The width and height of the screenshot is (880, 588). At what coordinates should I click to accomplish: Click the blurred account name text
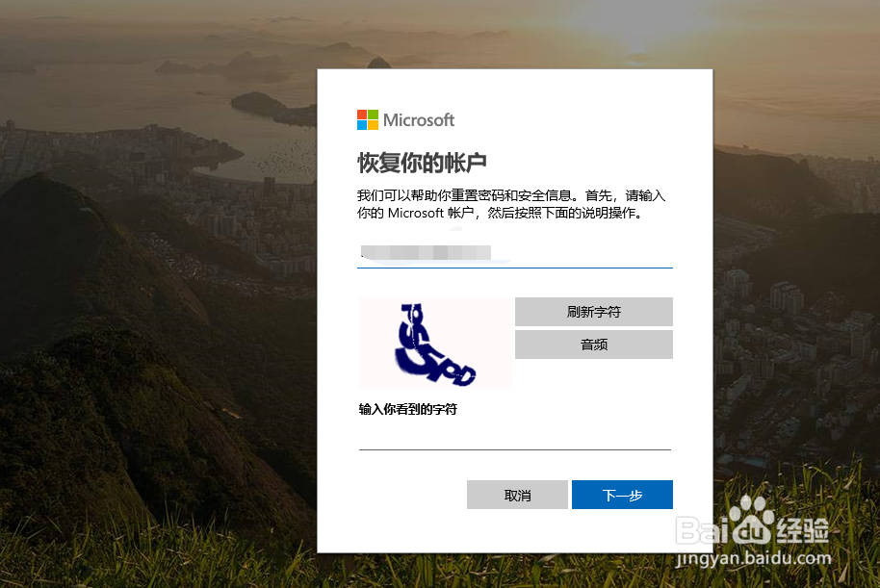pyautogui.click(x=426, y=252)
